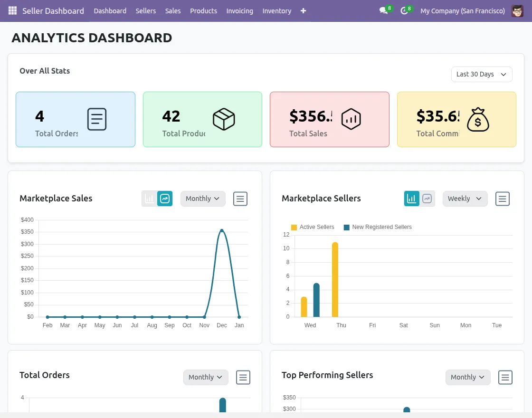Screen dimensions: 532x418
Task: Open the Monthly dropdown for Total Orders
Action: [x=205, y=377]
